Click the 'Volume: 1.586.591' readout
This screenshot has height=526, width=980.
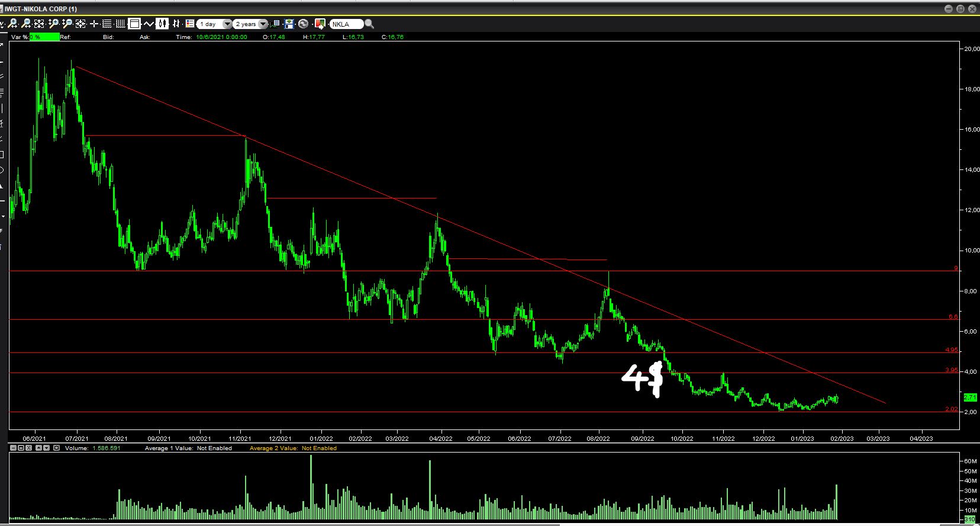[93, 448]
